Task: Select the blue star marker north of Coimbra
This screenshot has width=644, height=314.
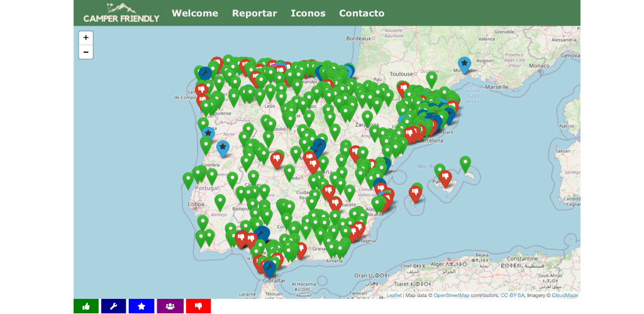Action: pyautogui.click(x=223, y=148)
